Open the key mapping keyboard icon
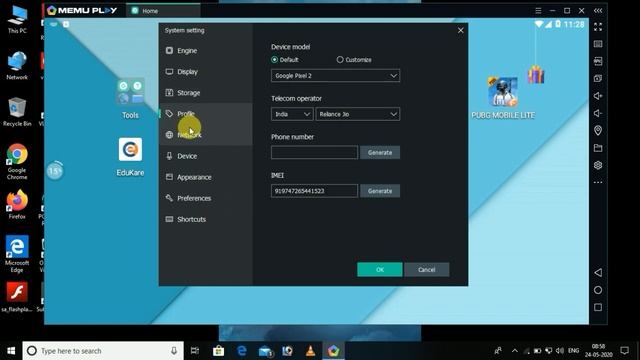Screen dimensions: 640x360 598,44
